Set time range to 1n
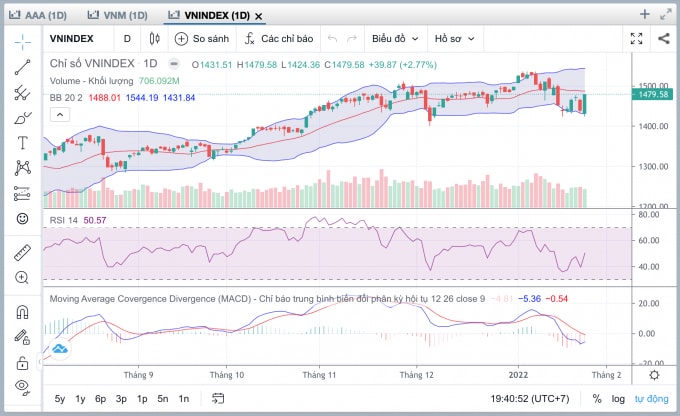This screenshot has height=416, width=680. pyautogui.click(x=184, y=399)
